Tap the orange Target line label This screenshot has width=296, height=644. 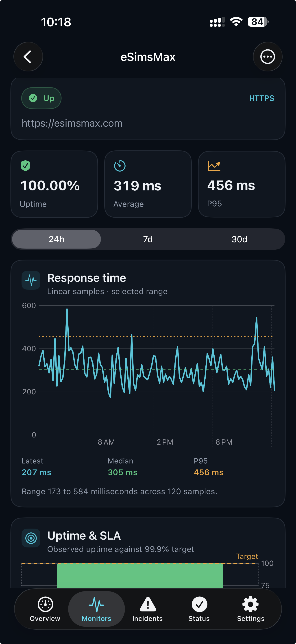[x=247, y=556]
